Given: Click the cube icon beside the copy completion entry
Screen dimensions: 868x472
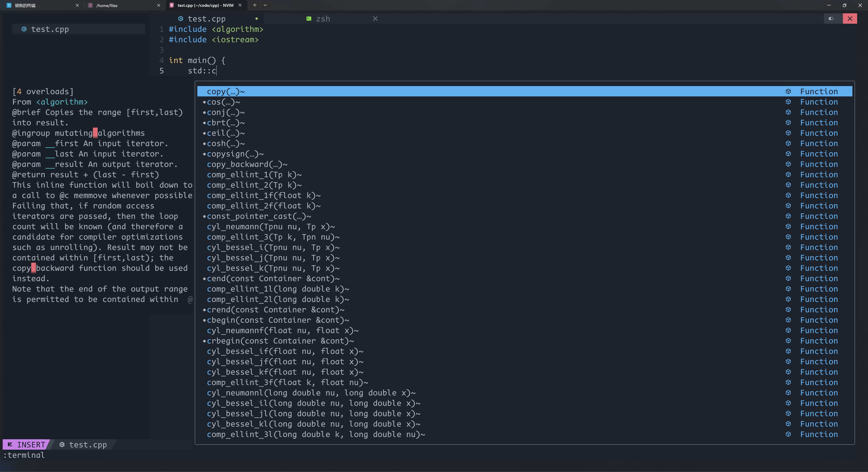Looking at the screenshot, I should [x=788, y=91].
